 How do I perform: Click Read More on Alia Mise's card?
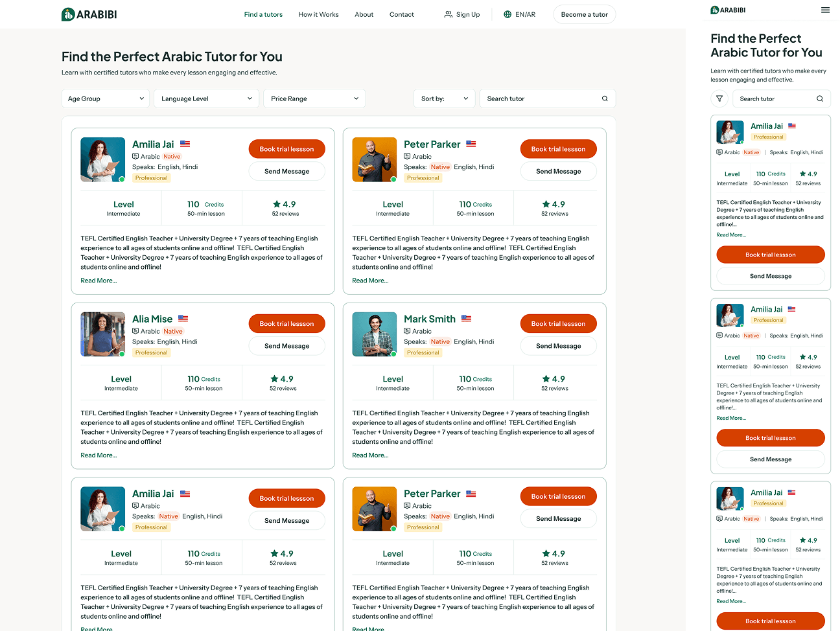(99, 455)
